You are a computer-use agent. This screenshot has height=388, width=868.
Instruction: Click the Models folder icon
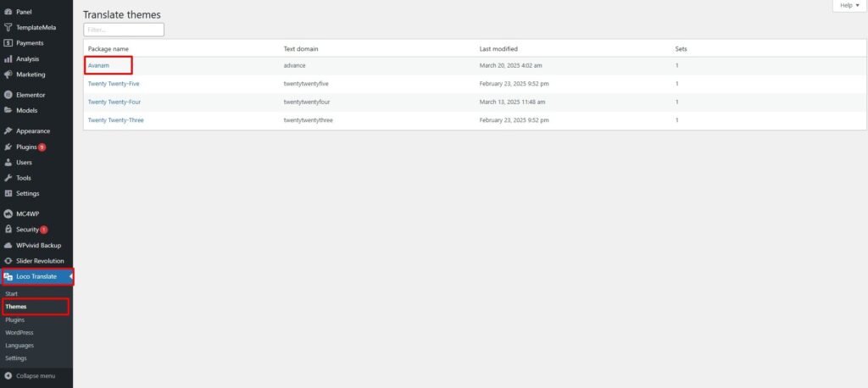coord(8,110)
